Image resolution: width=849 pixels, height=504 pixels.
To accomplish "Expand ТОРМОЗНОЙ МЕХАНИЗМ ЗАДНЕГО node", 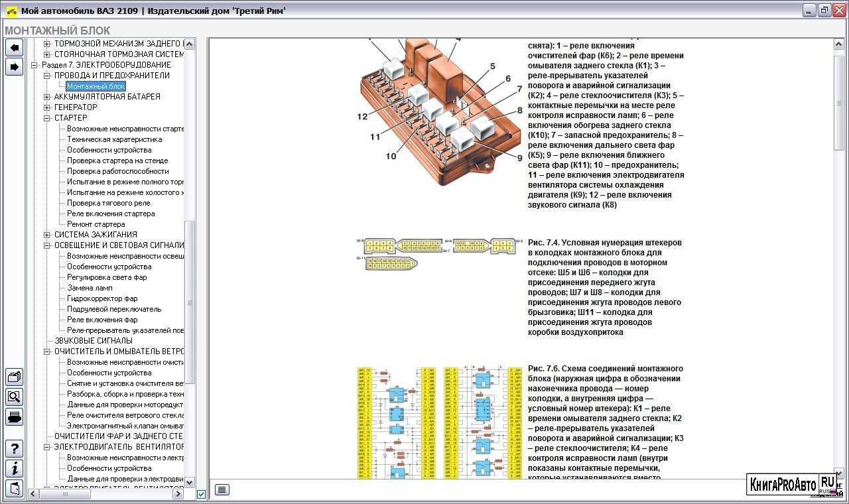I will [x=47, y=44].
